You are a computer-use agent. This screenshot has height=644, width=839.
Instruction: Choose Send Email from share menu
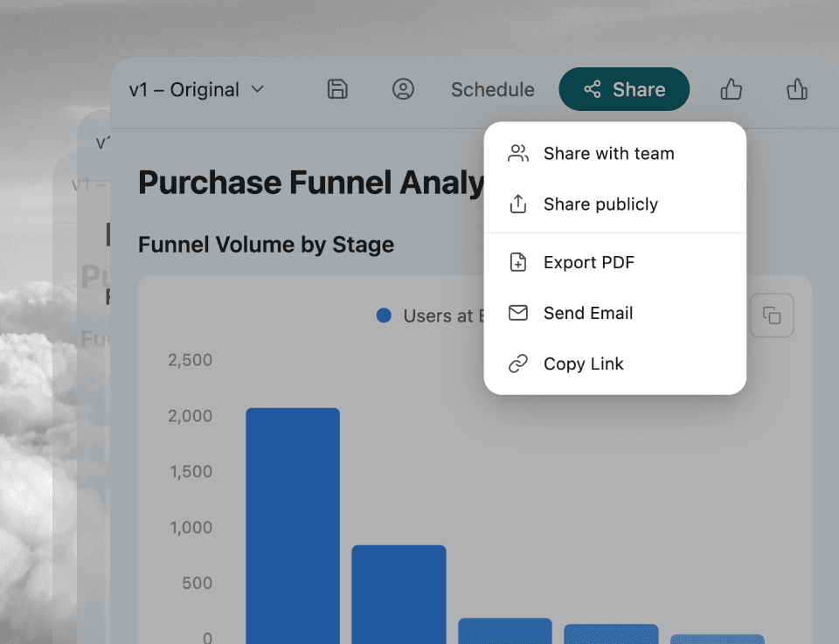pos(614,313)
